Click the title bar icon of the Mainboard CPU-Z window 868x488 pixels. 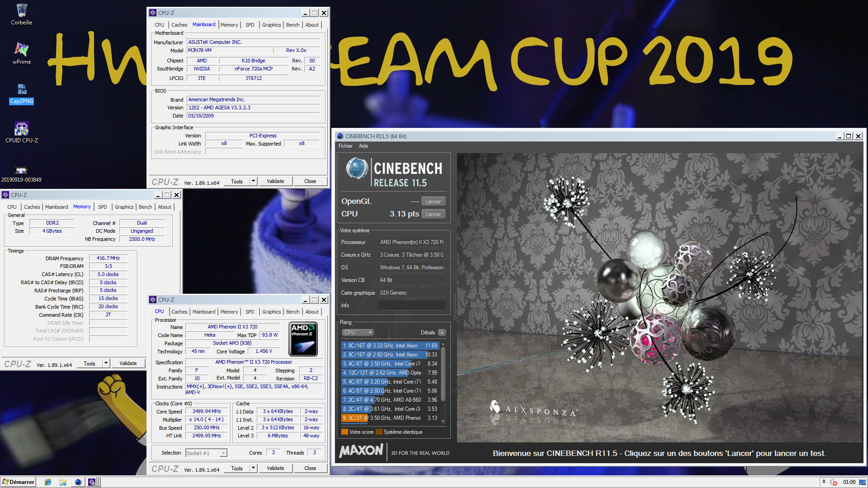click(153, 13)
